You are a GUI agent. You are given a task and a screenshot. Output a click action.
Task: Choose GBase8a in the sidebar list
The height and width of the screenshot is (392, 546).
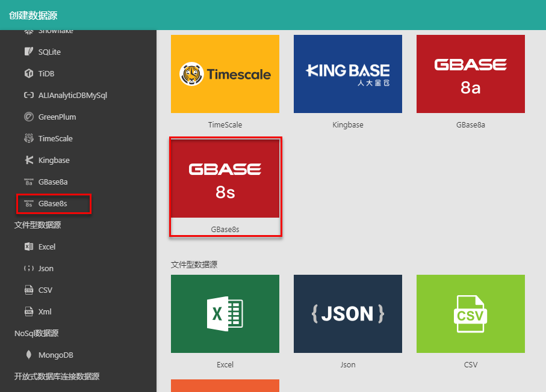53,182
